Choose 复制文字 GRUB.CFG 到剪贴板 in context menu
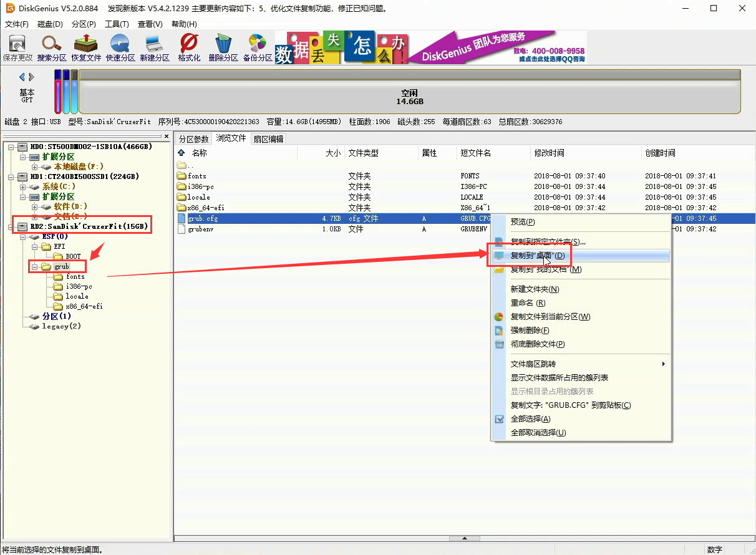 (x=581, y=405)
